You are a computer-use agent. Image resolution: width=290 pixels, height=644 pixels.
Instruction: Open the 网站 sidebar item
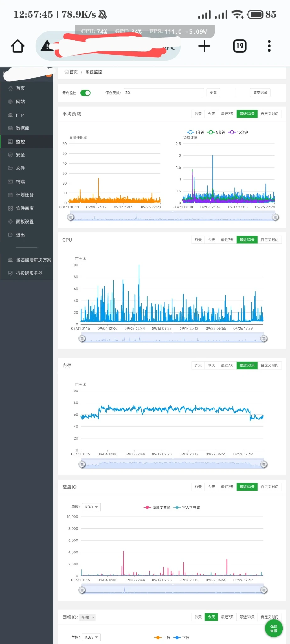[x=20, y=102]
